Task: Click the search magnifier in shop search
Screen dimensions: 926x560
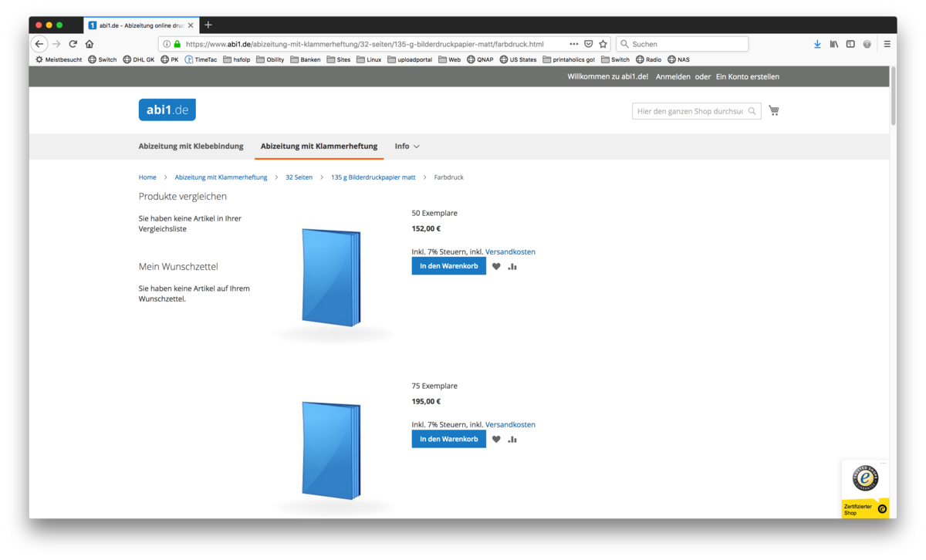Action: 752,111
